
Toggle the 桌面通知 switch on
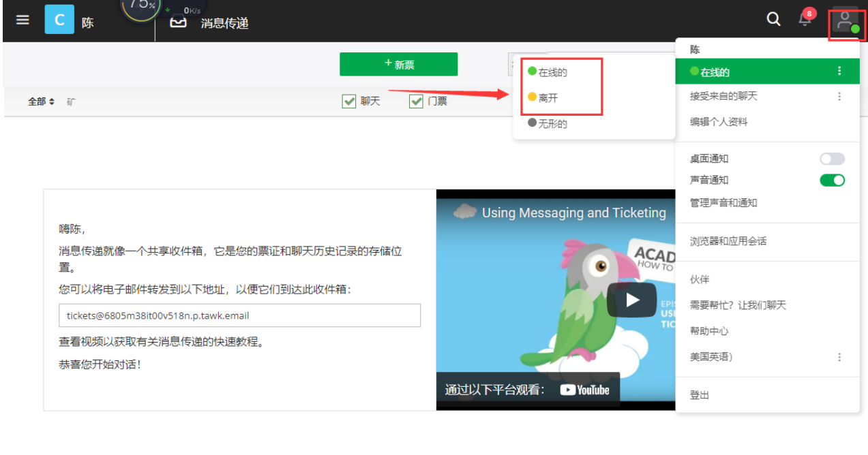[x=832, y=159]
